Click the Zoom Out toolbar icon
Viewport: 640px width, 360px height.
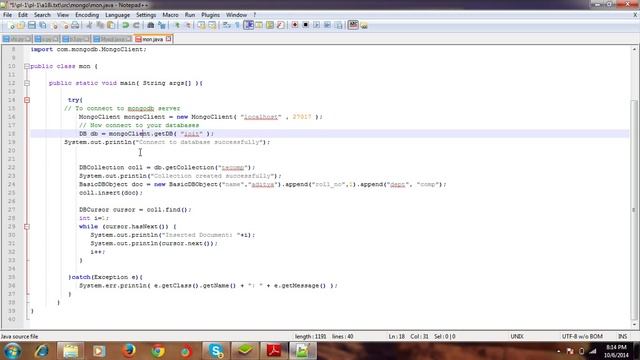click(188, 25)
